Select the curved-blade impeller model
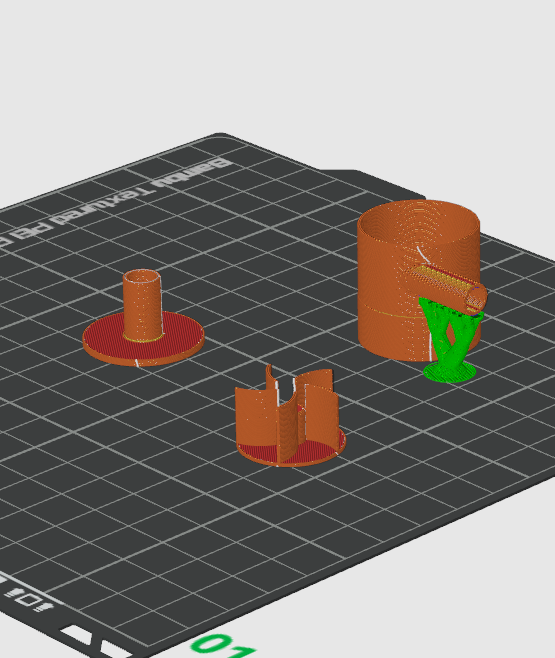 click(291, 416)
